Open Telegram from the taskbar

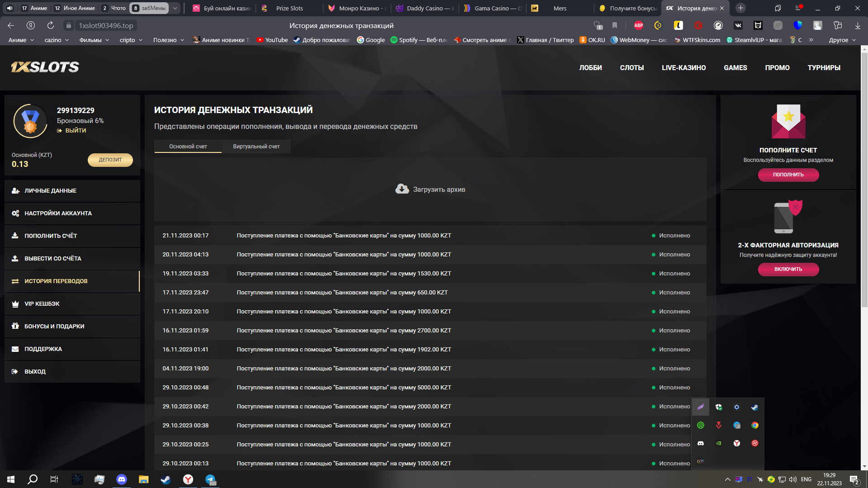point(210,479)
